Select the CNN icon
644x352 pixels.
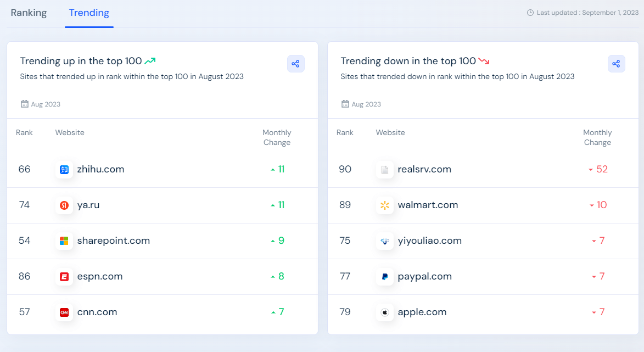point(64,312)
